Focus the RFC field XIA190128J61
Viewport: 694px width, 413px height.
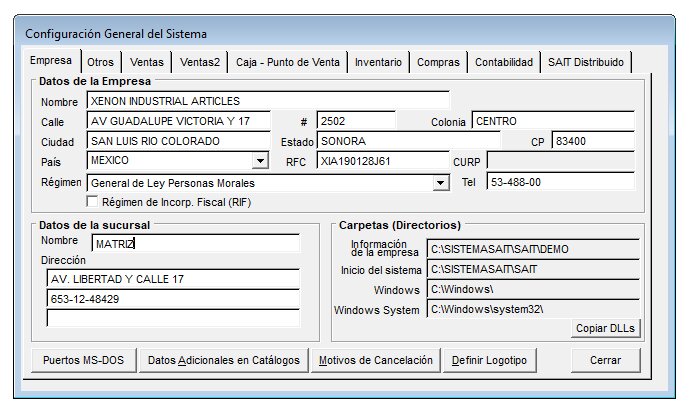point(383,161)
